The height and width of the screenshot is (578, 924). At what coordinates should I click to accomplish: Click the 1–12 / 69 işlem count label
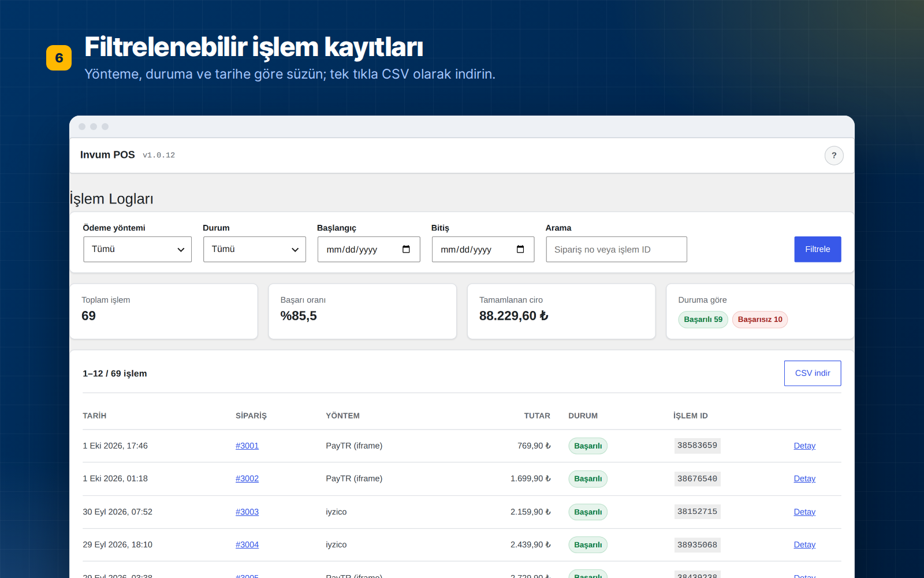pos(115,373)
